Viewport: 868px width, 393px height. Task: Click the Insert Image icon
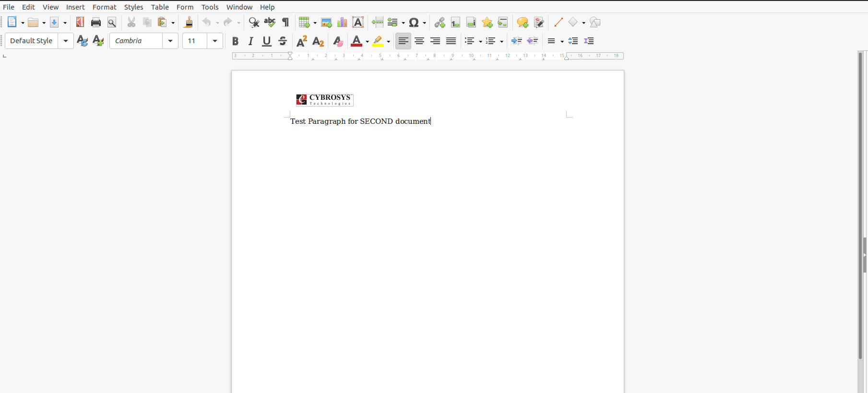pyautogui.click(x=326, y=22)
